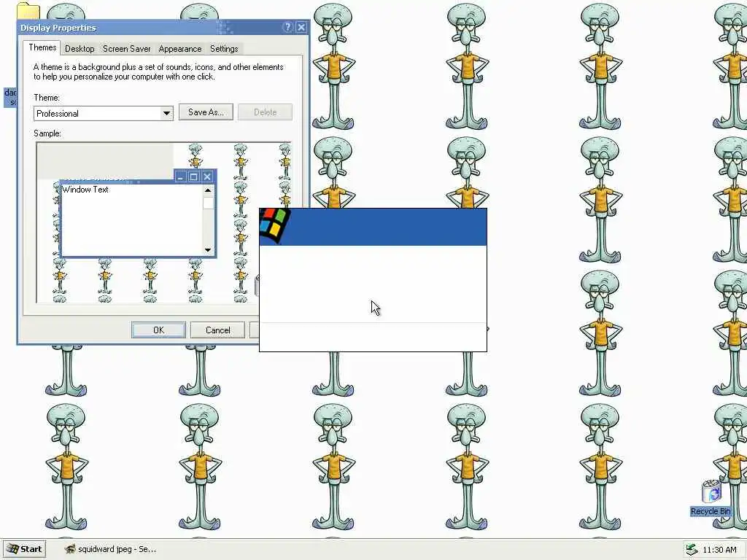
Task: Click the Save As... button
Action: tap(206, 112)
